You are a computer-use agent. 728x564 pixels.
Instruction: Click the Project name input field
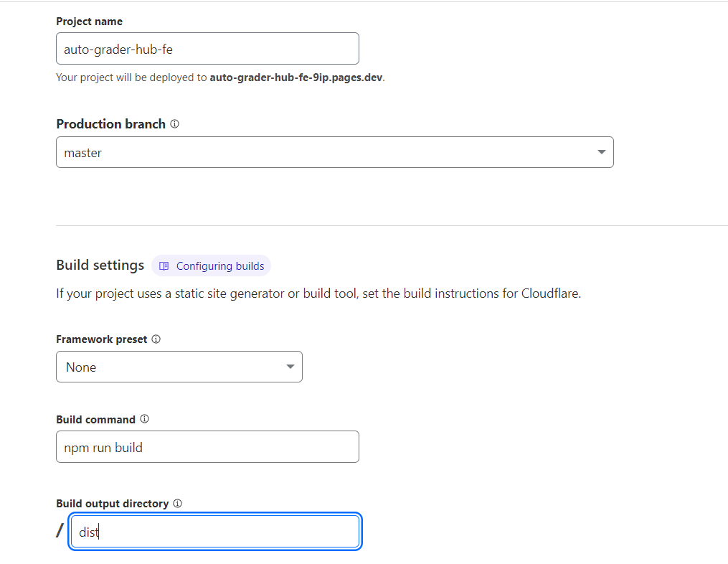coord(207,48)
